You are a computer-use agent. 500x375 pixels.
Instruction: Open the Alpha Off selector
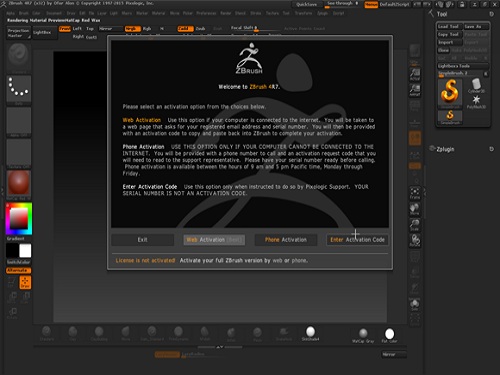[x=19, y=122]
